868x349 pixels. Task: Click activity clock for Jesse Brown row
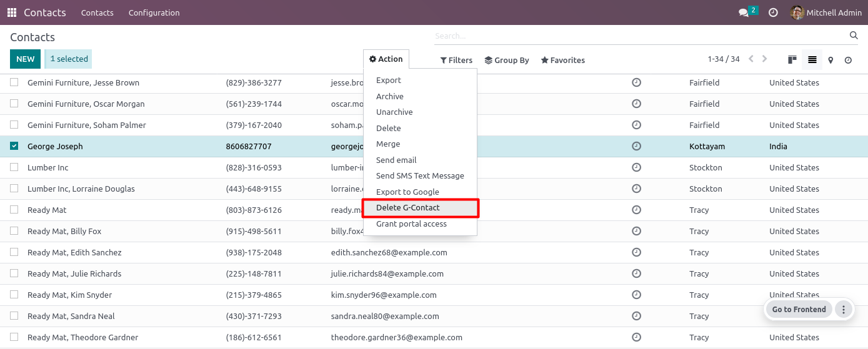pyautogui.click(x=637, y=82)
